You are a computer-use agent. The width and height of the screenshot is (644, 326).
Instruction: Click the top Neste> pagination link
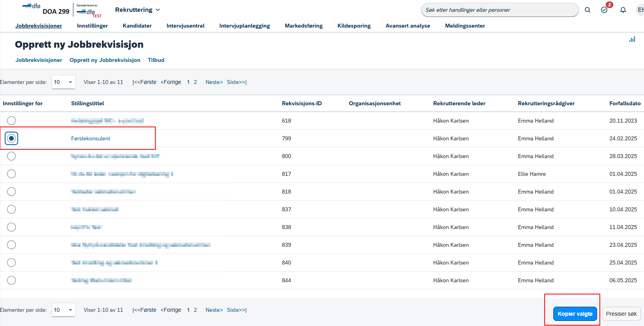(x=214, y=82)
